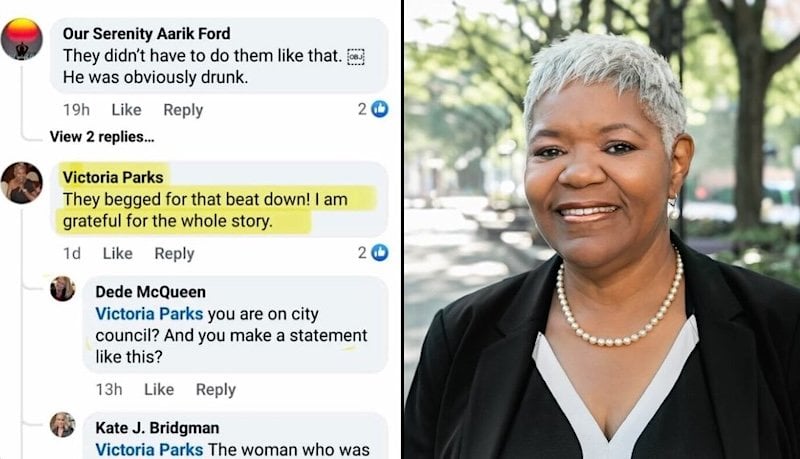Open Our Serenity Aarik Ford's sunset avatar
Screen dimensions: 800x459
click(x=21, y=39)
